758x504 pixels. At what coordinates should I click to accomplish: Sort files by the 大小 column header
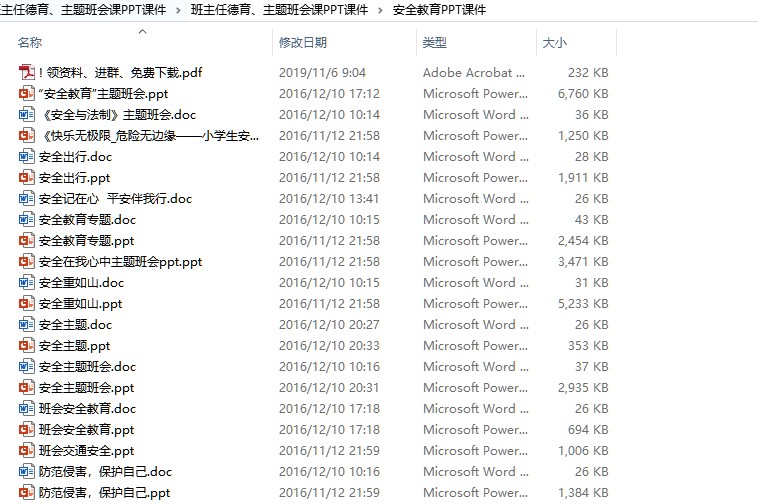[554, 43]
